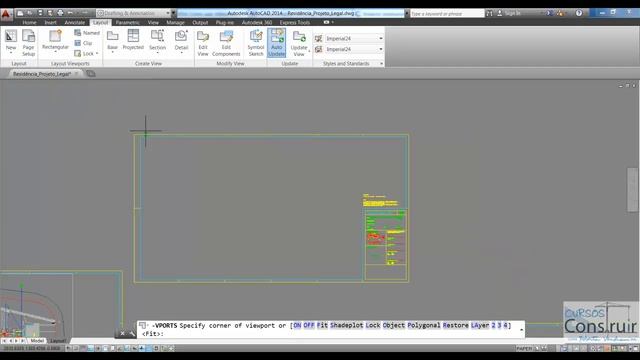Expand the Lock dropdown arrow
Viewport: 640px width, 360px height.
tap(97, 53)
